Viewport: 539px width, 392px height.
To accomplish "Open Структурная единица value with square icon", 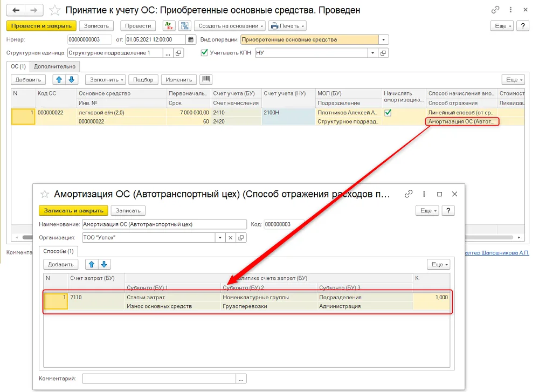I will tap(178, 53).
